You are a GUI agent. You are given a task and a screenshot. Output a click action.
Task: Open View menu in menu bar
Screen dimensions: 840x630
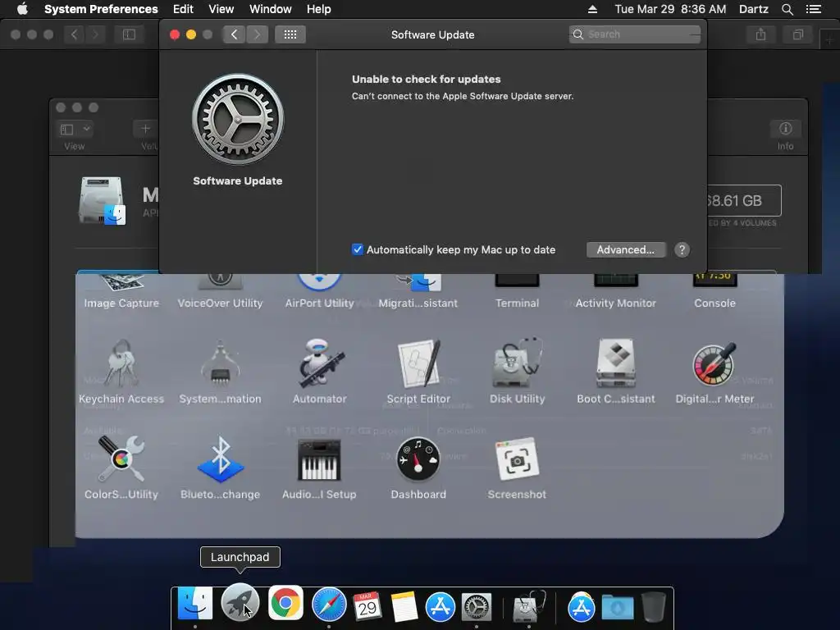pos(221,9)
